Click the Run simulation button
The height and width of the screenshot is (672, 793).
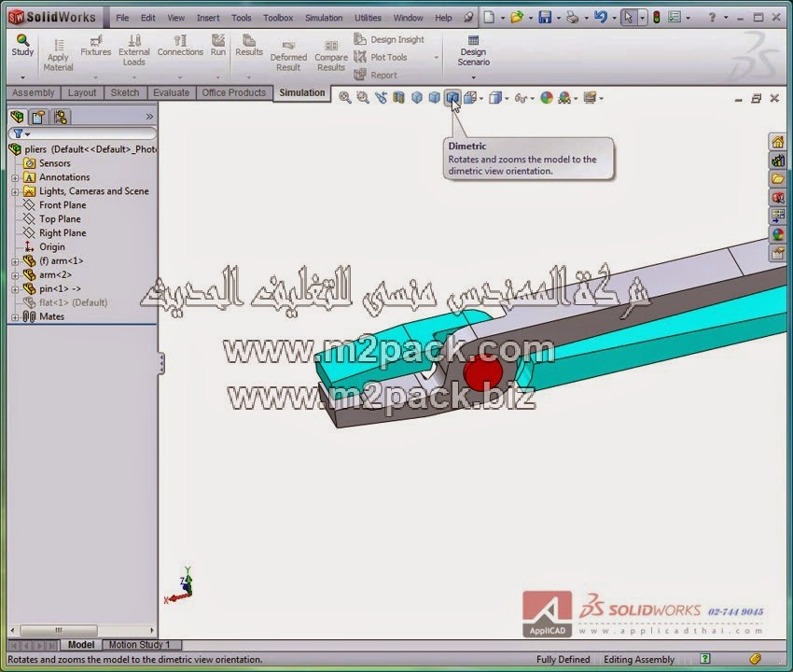point(218,46)
